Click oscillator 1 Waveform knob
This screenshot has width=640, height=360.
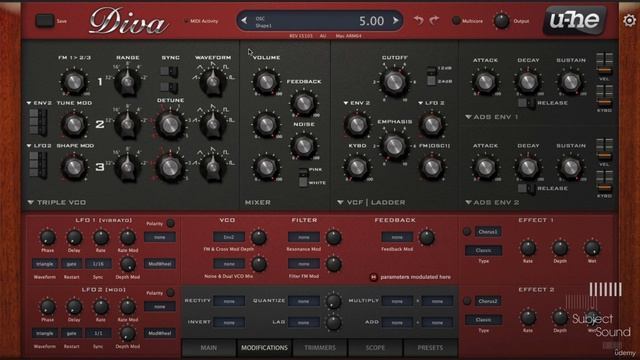[x=213, y=82]
